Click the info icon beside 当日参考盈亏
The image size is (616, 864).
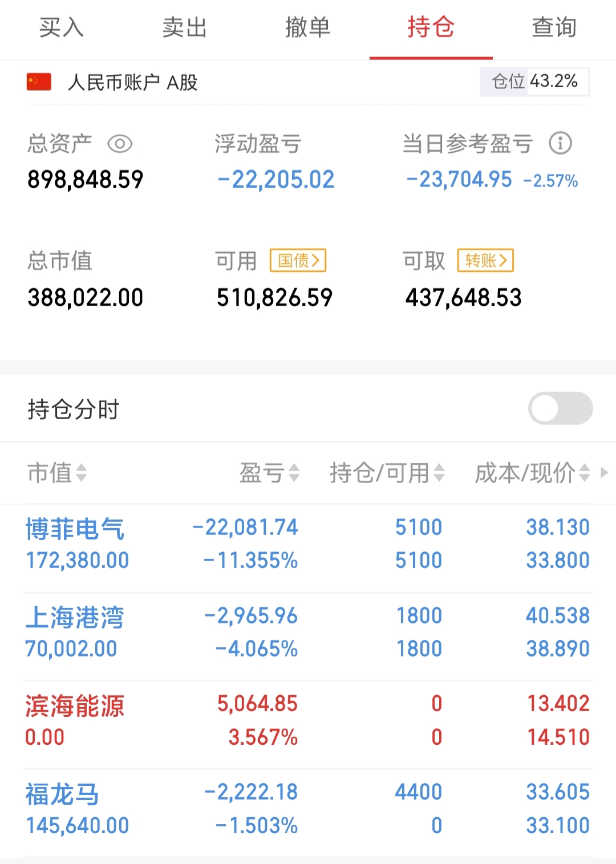[560, 143]
